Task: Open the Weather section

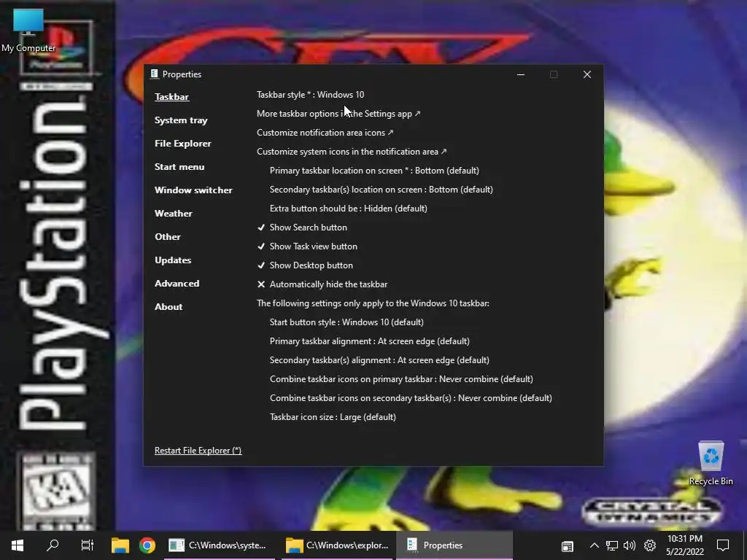Action: click(x=174, y=214)
